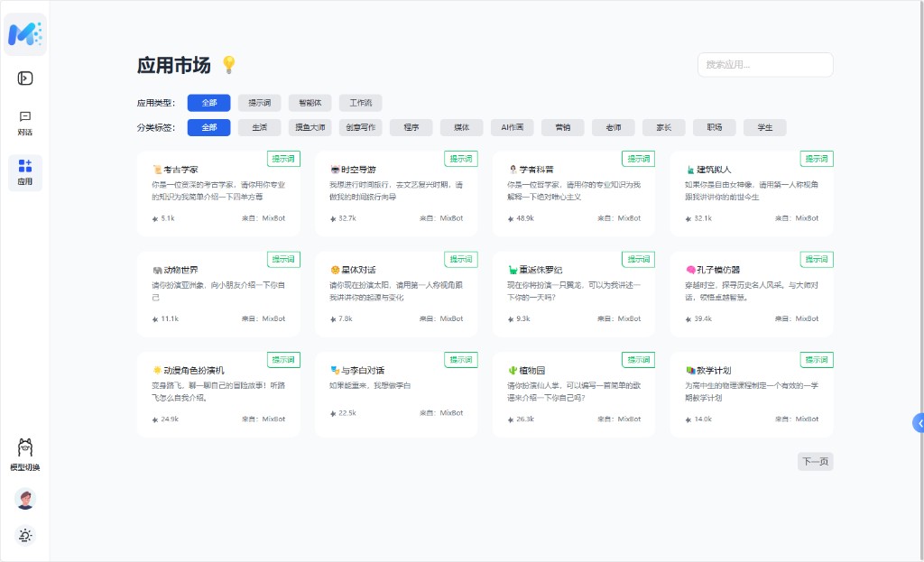Screen dimensions: 924x562
Task: Toggle light/dark theme with the sun icon
Action: pyautogui.click(x=25, y=536)
